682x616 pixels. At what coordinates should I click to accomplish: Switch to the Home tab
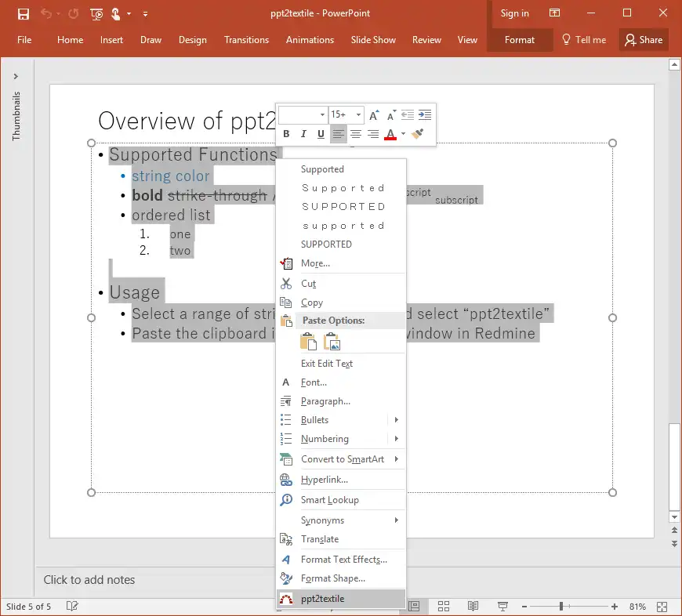tap(70, 39)
